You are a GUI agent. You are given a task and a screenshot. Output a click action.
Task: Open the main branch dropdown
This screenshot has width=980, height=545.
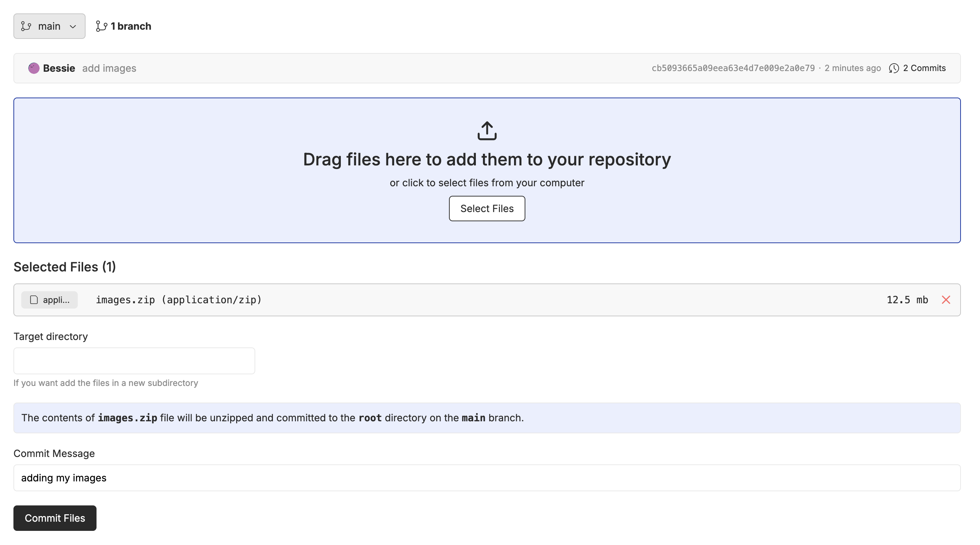[49, 26]
